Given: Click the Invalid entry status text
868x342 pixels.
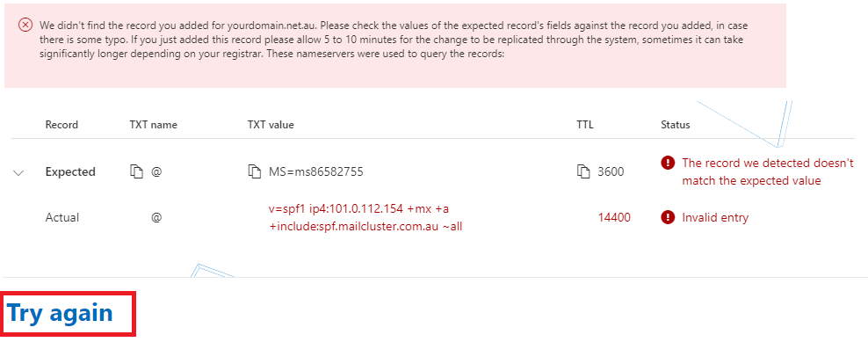Looking at the screenshot, I should (714, 217).
